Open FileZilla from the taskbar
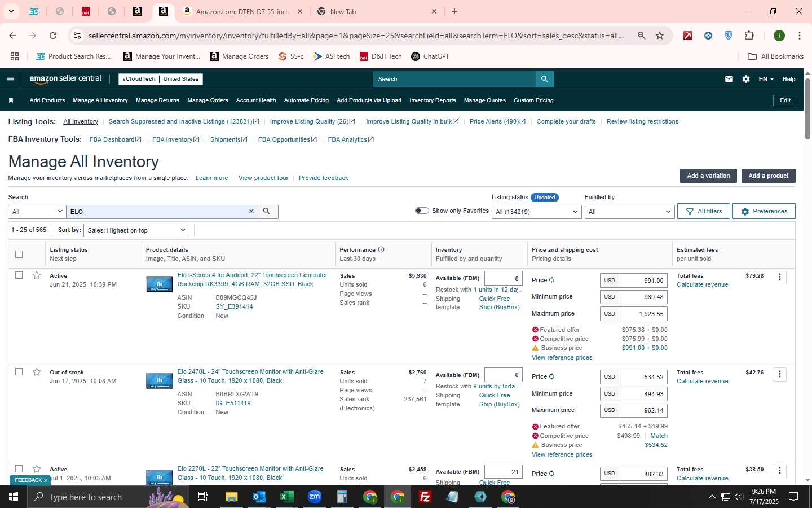 [425, 497]
